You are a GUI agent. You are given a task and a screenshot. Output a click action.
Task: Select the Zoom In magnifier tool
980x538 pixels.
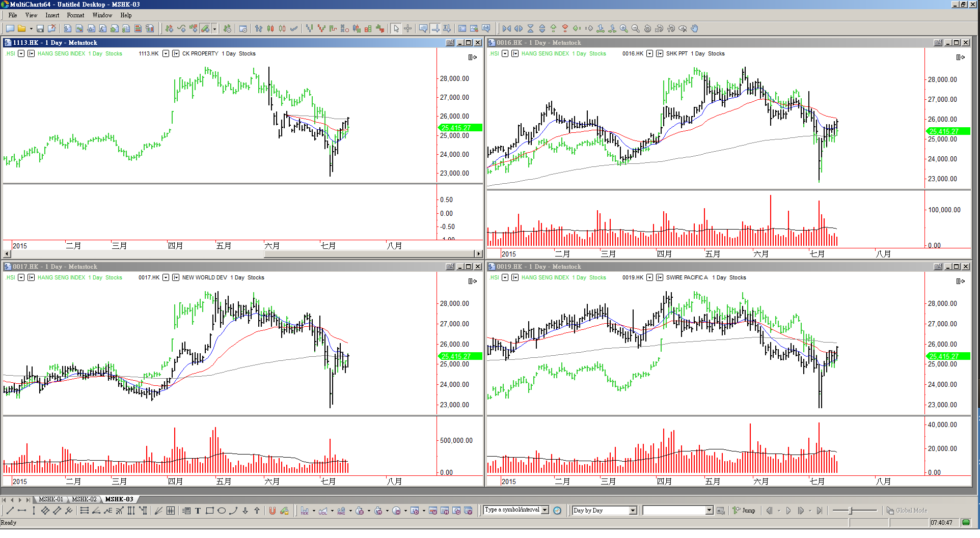(623, 29)
